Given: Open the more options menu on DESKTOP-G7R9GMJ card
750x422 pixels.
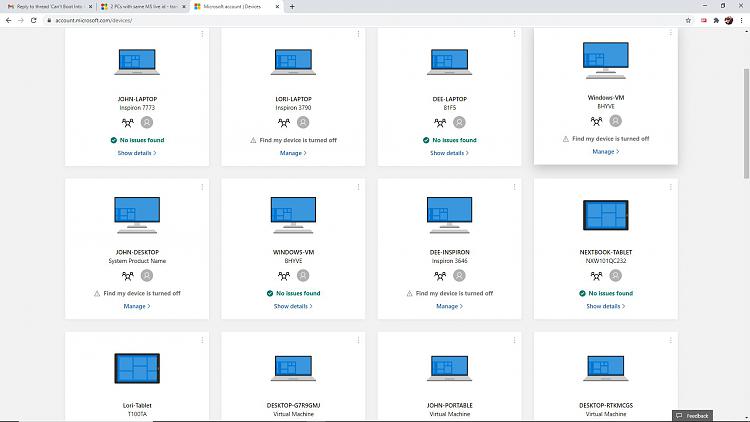Looking at the screenshot, I should [x=358, y=340].
